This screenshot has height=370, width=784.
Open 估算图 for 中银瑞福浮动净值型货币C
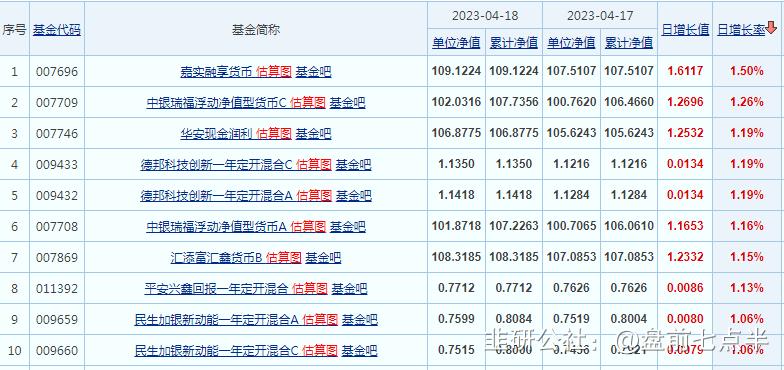[x=308, y=103]
